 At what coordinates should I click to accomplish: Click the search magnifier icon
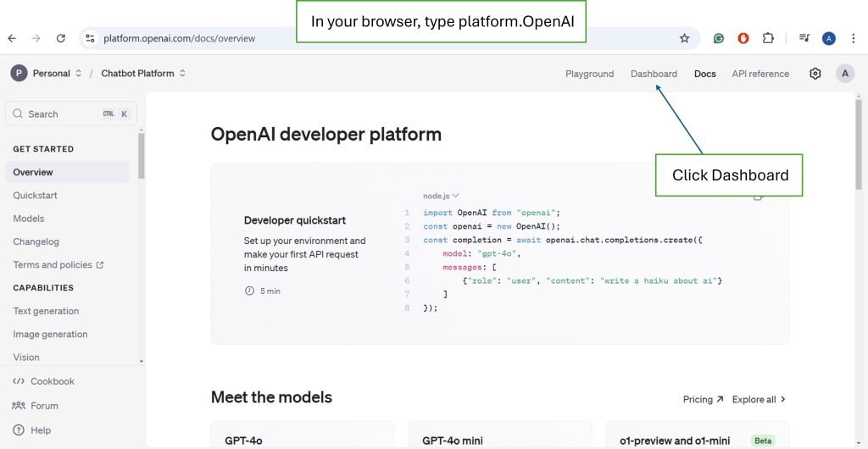18,114
